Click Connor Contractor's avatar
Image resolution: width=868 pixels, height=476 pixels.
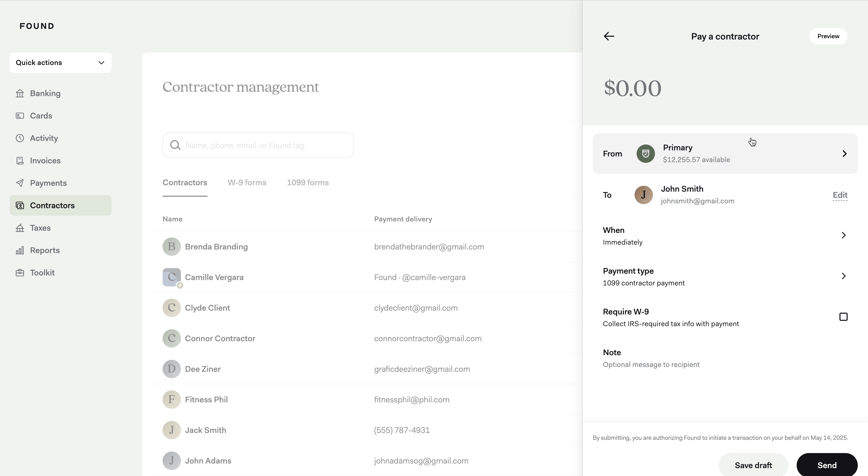pos(172,339)
